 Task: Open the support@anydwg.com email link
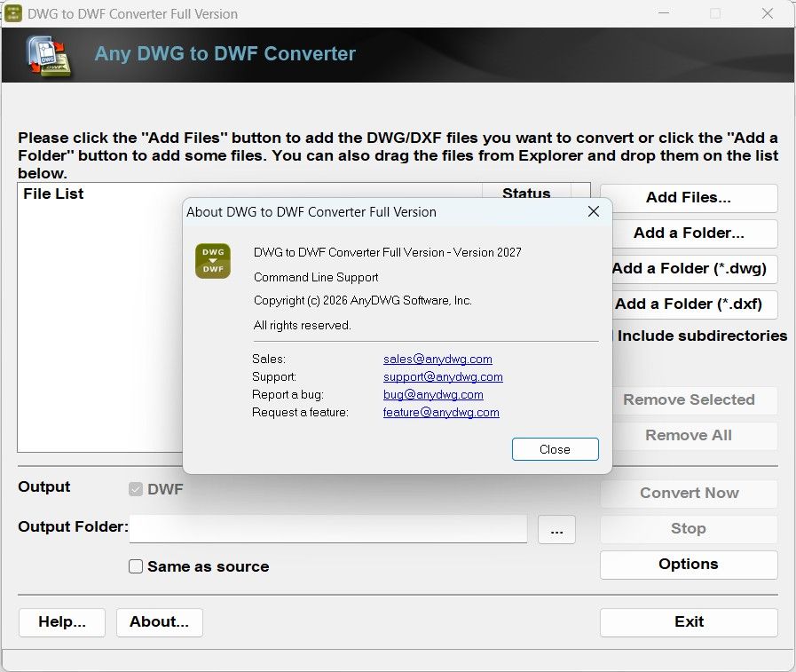coord(443,377)
